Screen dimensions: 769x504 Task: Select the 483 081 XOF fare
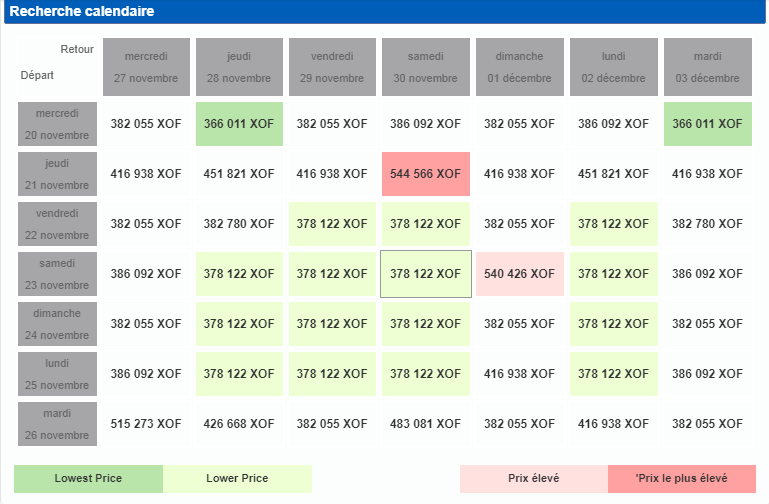(425, 424)
